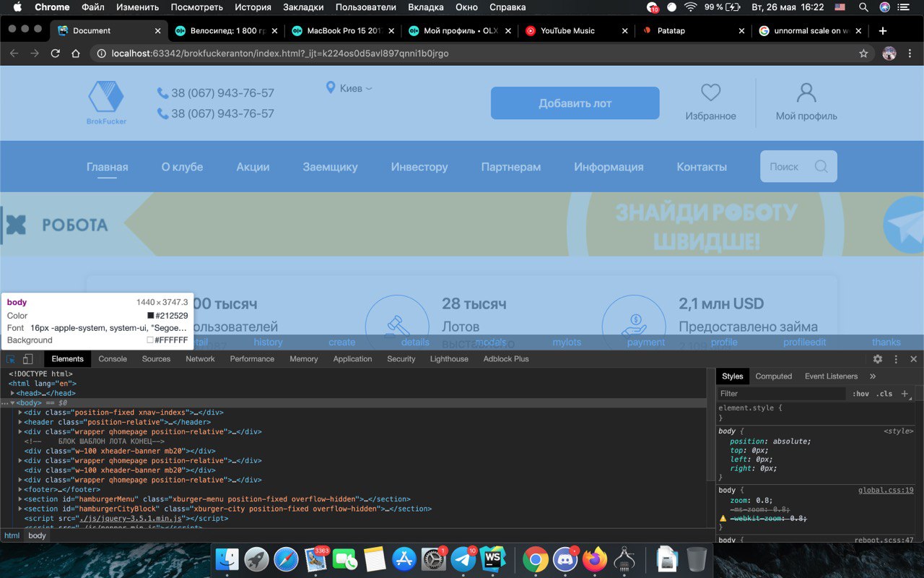Click the Spotlight search icon in the menu bar
The height and width of the screenshot is (578, 924).
[863, 7]
